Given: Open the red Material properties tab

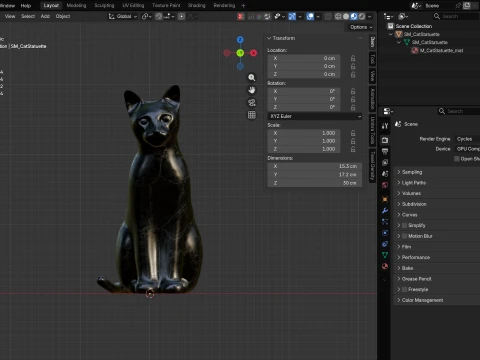Looking at the screenshot, I should pos(385,266).
